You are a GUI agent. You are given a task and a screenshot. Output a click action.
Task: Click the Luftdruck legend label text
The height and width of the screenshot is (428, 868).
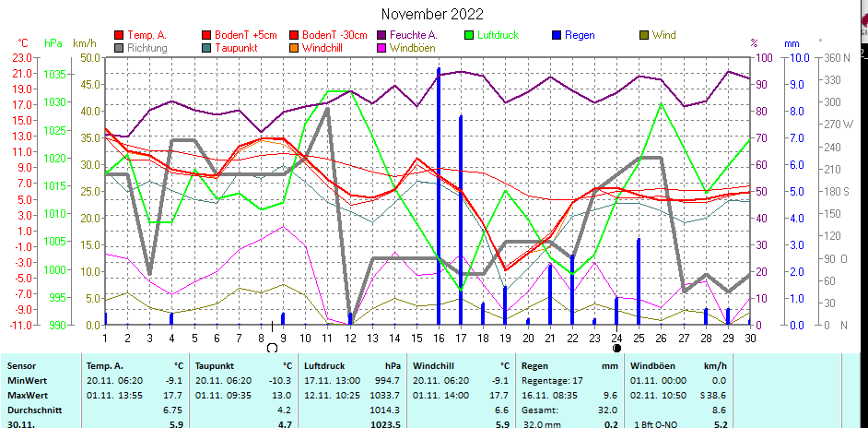[499, 35]
